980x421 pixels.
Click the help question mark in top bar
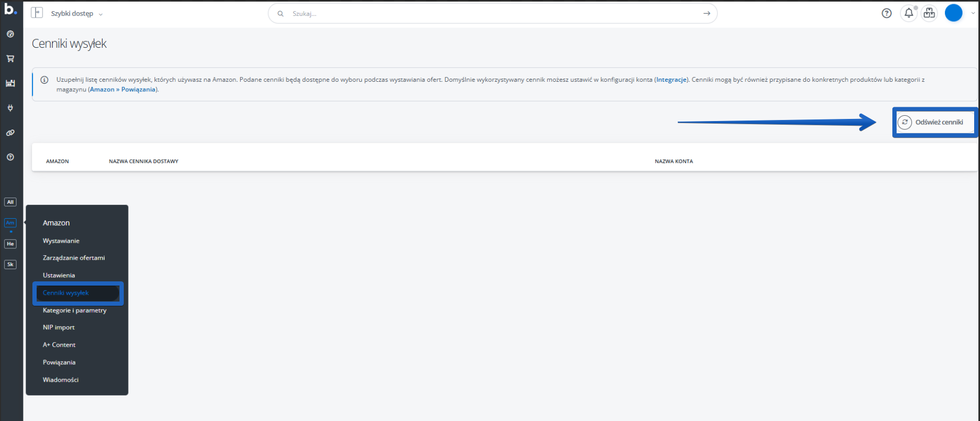click(887, 13)
